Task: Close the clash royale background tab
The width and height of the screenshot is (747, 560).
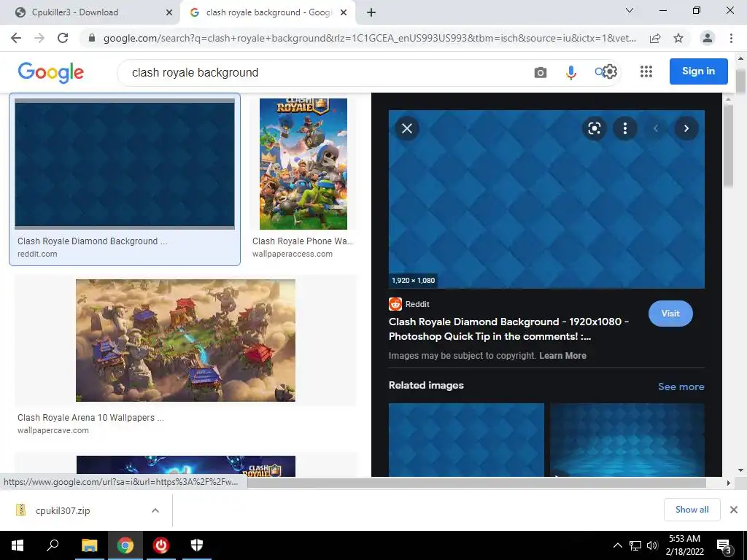Action: coord(344,13)
